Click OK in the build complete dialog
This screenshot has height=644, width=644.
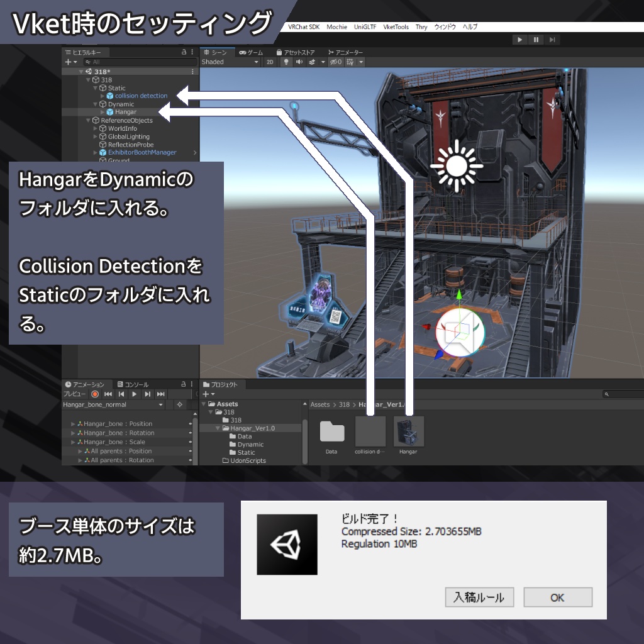tap(557, 597)
